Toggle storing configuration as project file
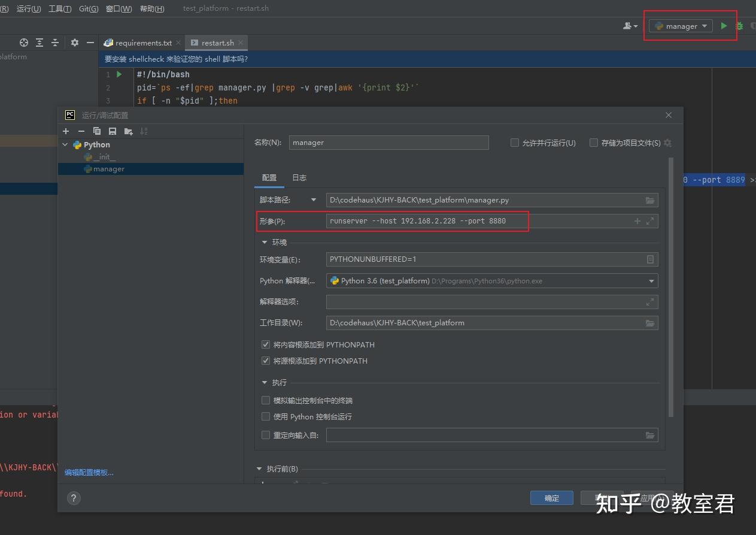Viewport: 756px width, 535px height. [x=593, y=142]
